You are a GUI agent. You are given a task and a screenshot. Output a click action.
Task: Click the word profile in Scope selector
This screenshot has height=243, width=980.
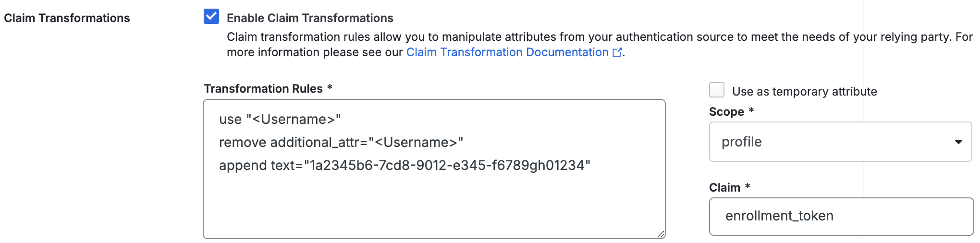click(741, 142)
